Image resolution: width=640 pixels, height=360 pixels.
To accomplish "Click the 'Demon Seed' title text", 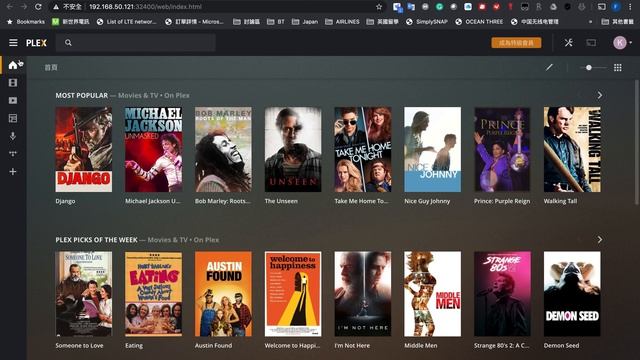I will pos(561,346).
